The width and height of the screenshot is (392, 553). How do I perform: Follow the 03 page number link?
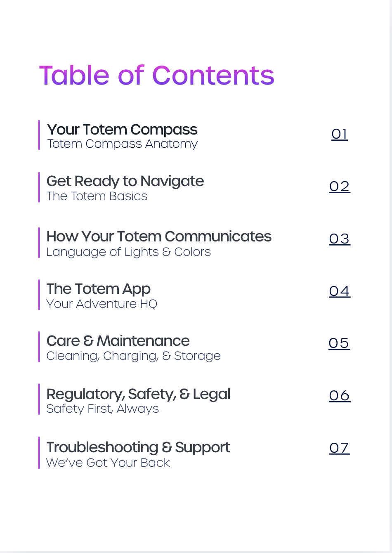click(x=340, y=239)
